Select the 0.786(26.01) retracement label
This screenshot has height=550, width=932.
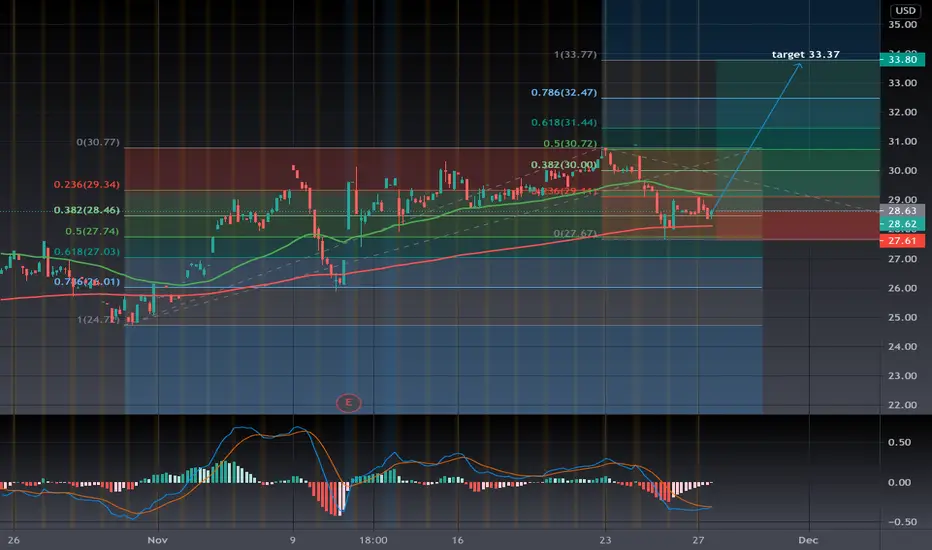(87, 282)
